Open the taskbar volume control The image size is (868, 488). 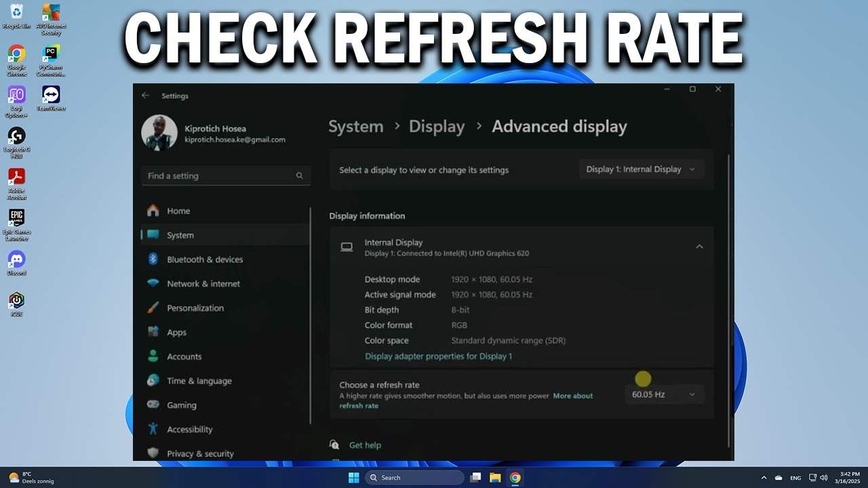coord(824,478)
